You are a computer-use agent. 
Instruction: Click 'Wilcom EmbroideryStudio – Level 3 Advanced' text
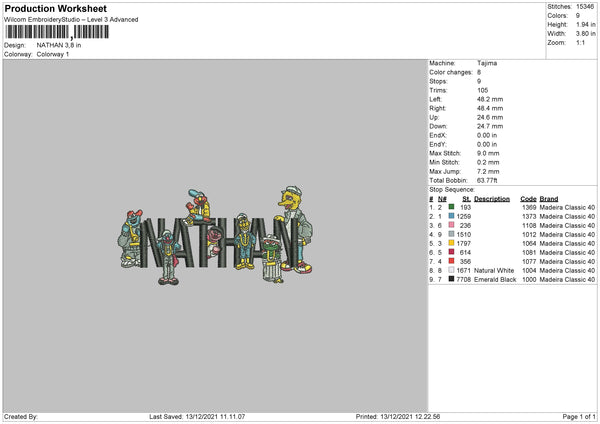71,20
